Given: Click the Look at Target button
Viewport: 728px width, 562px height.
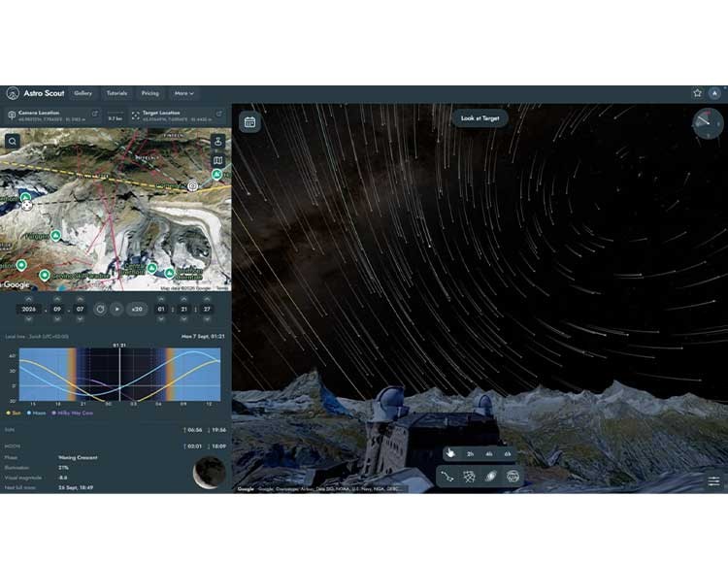Looking at the screenshot, I should click(x=480, y=118).
